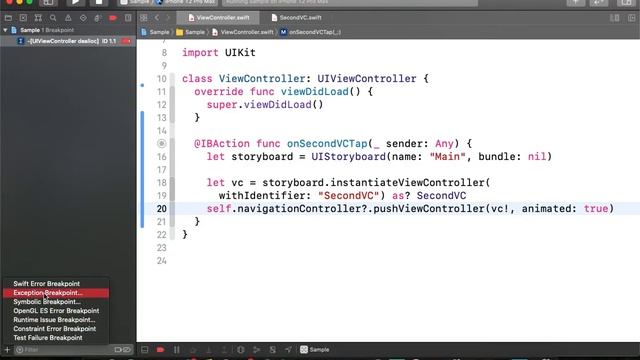The height and width of the screenshot is (360, 640).
Task: Deactivate breakpoints in the debug bar
Action: click(x=160, y=350)
